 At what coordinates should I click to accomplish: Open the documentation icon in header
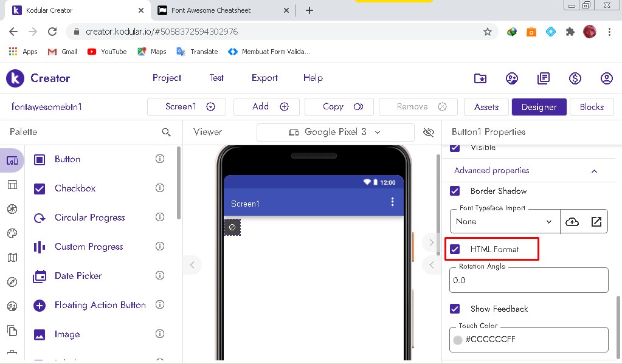(544, 78)
